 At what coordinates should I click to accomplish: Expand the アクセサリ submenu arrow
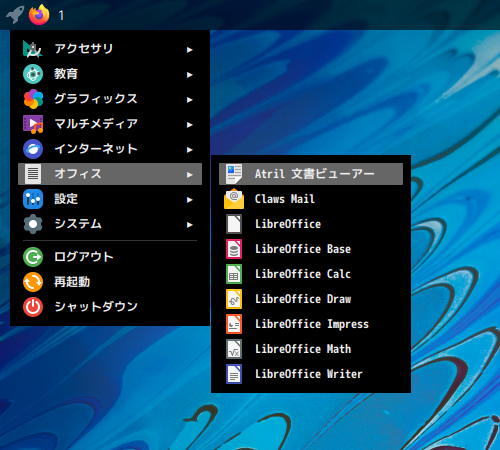[x=190, y=50]
